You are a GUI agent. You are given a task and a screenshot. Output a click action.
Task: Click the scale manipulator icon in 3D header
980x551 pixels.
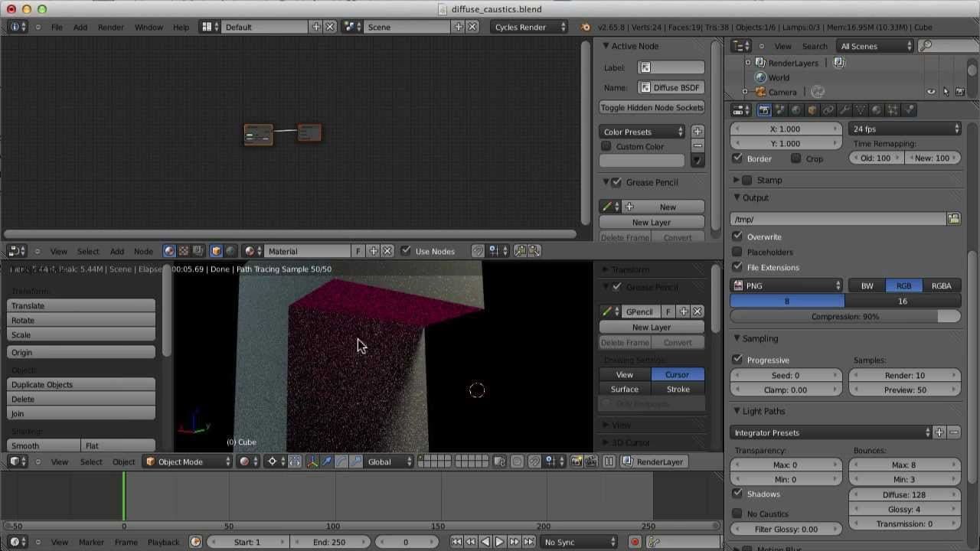point(355,461)
